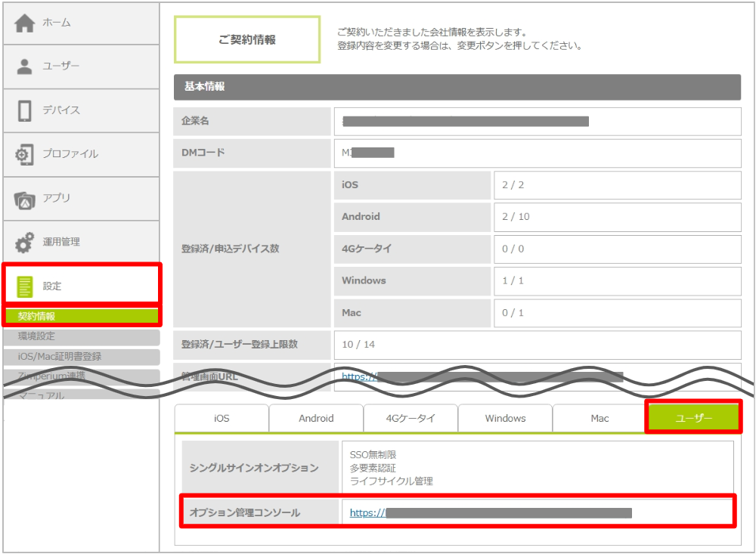Switch to the Windows tab
Viewport: 756px width, 554px height.
(505, 418)
